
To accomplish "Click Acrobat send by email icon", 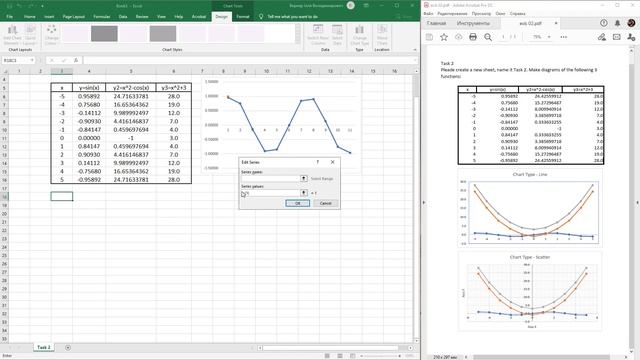I will tap(616, 37).
